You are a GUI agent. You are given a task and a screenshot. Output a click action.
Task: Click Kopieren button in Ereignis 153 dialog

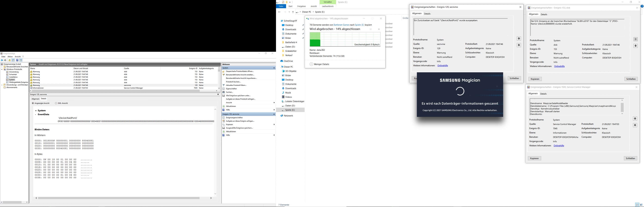click(x=535, y=79)
